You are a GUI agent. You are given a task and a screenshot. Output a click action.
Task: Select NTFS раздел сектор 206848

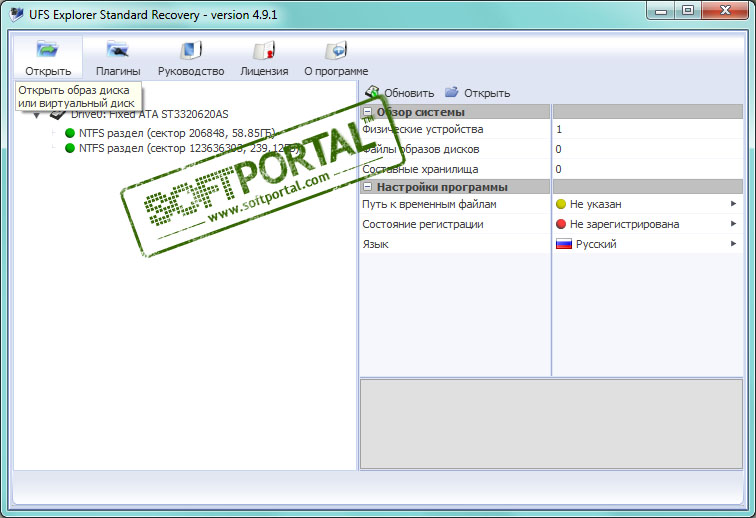click(177, 133)
